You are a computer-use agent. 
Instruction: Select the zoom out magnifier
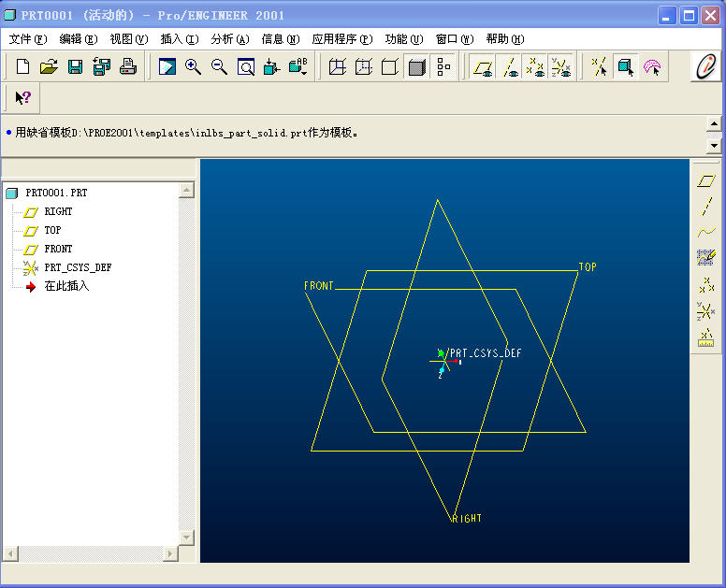click(220, 67)
